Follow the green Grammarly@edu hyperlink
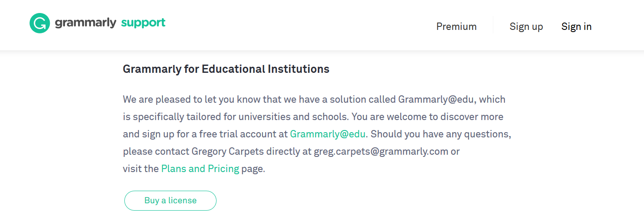644x218 pixels. [x=327, y=134]
